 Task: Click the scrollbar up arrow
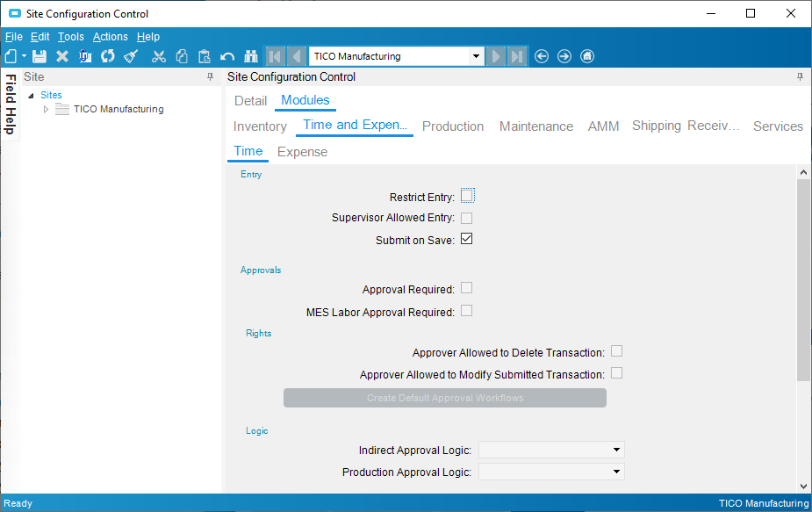[x=803, y=172]
